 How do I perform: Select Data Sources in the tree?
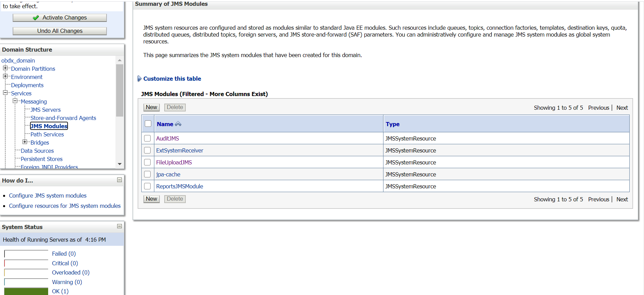pyautogui.click(x=37, y=151)
